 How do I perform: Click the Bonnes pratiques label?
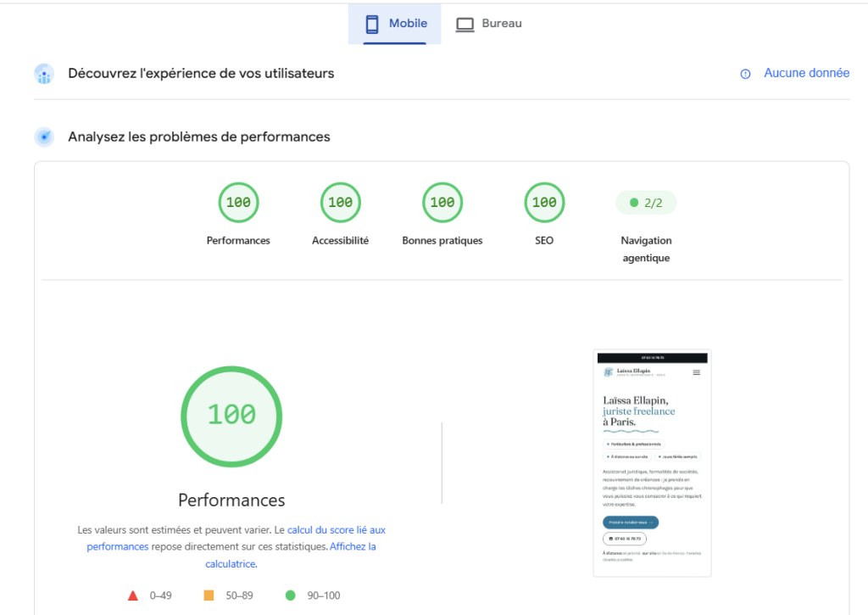(x=442, y=240)
